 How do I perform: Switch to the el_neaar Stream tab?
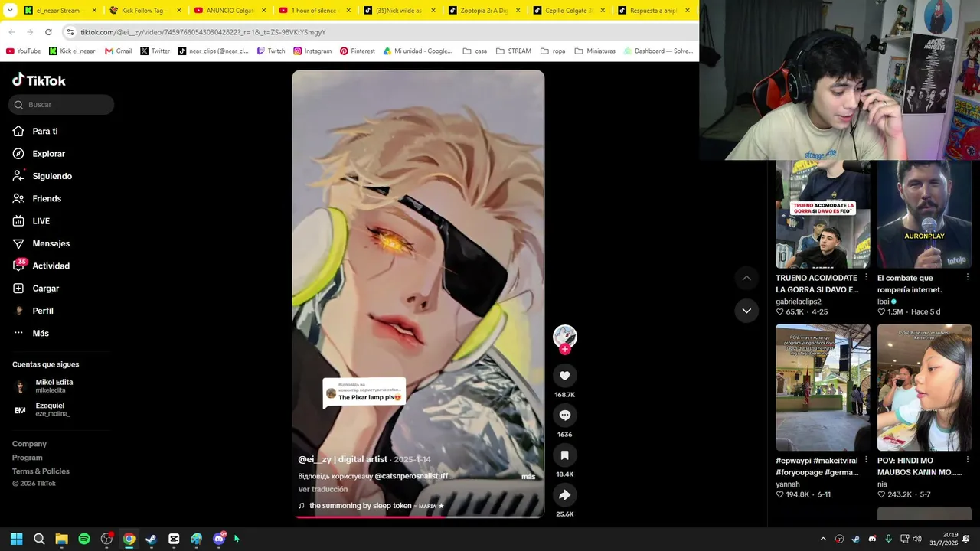click(61, 11)
